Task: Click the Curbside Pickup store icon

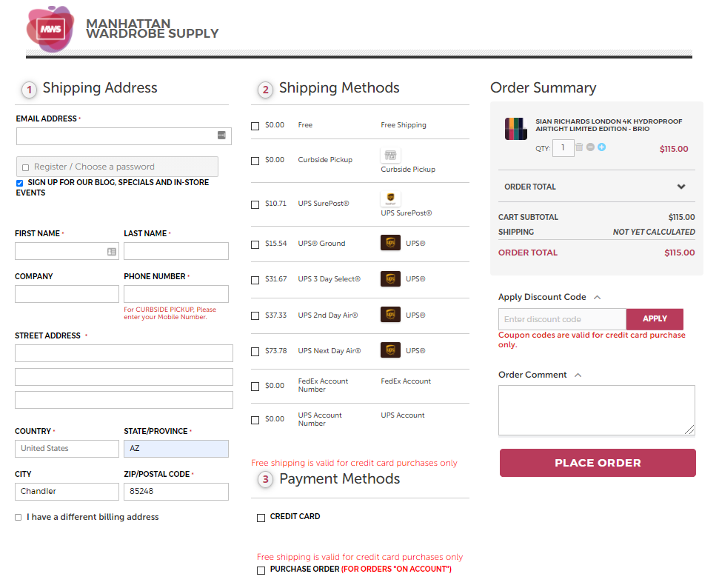Action: click(x=390, y=155)
